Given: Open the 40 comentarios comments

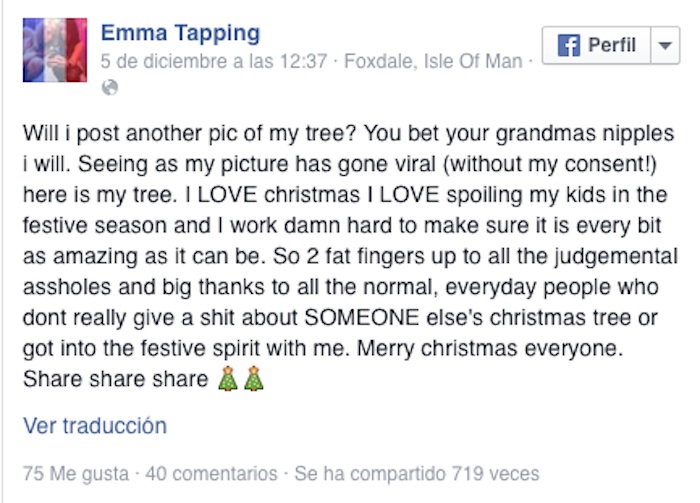Looking at the screenshot, I should [x=211, y=473].
